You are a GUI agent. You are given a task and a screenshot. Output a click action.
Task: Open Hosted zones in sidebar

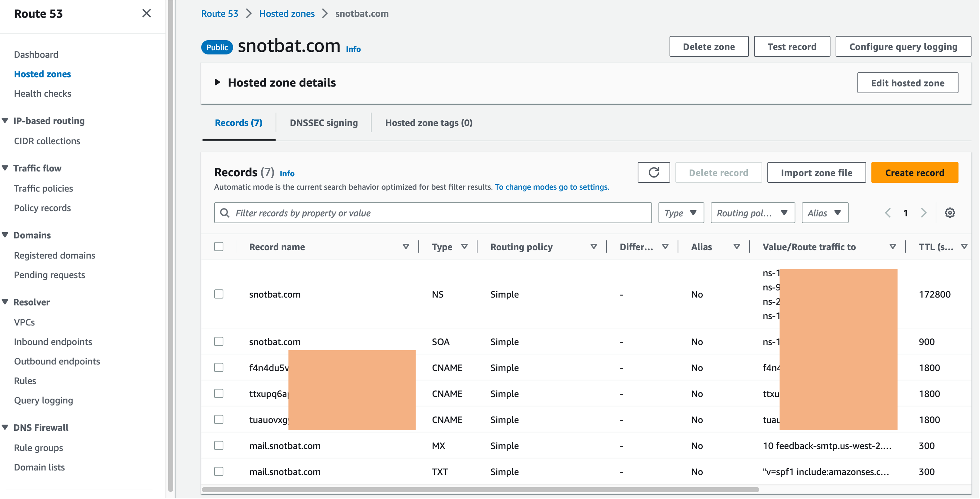click(42, 74)
